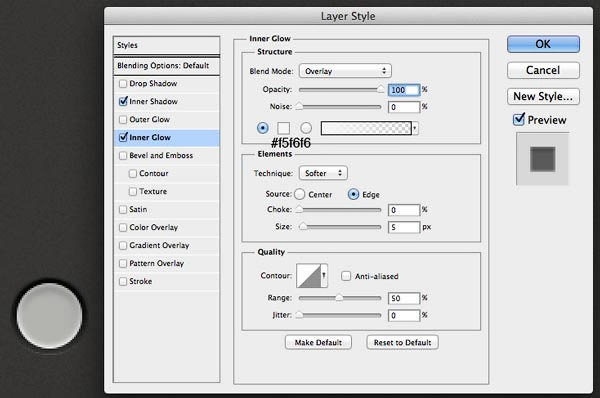Tick the Texture sub-option checkbox

[133, 191]
